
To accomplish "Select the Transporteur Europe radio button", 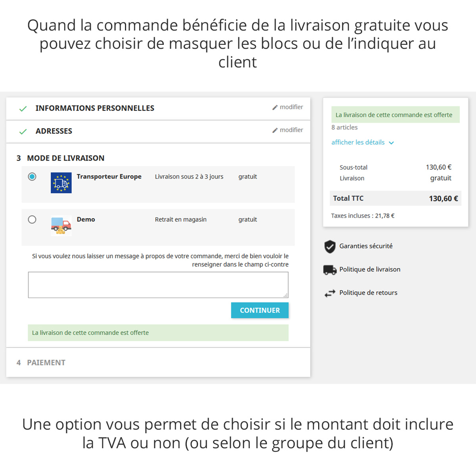I will [32, 177].
